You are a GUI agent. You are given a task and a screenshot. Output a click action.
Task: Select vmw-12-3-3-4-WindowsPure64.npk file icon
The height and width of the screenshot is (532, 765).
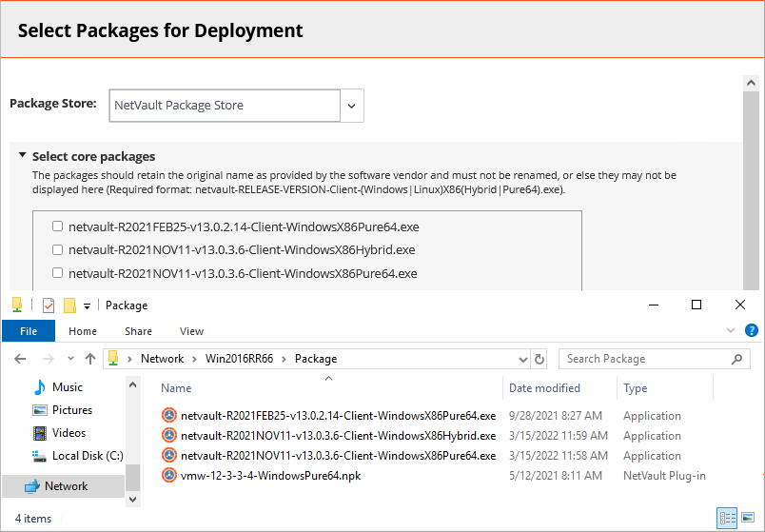click(168, 476)
